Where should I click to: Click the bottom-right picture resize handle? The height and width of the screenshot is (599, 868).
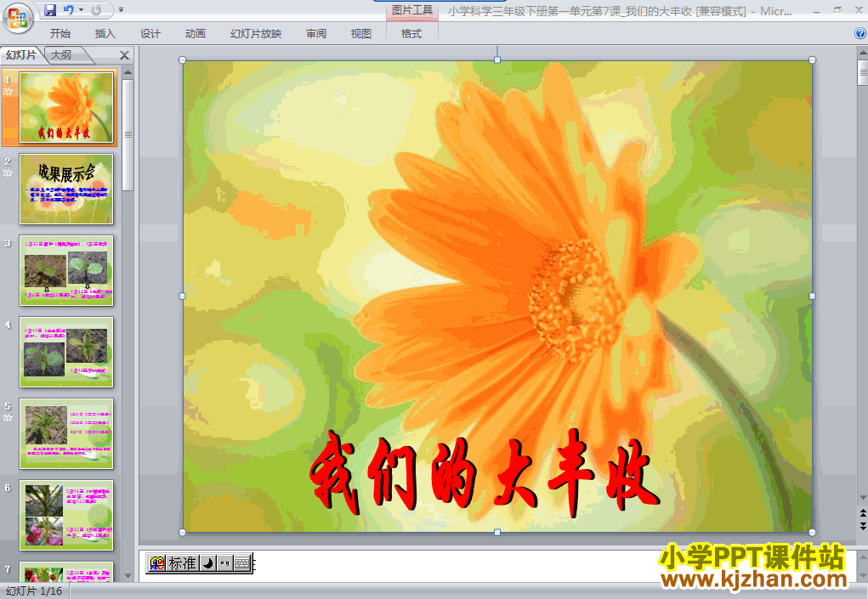[812, 532]
